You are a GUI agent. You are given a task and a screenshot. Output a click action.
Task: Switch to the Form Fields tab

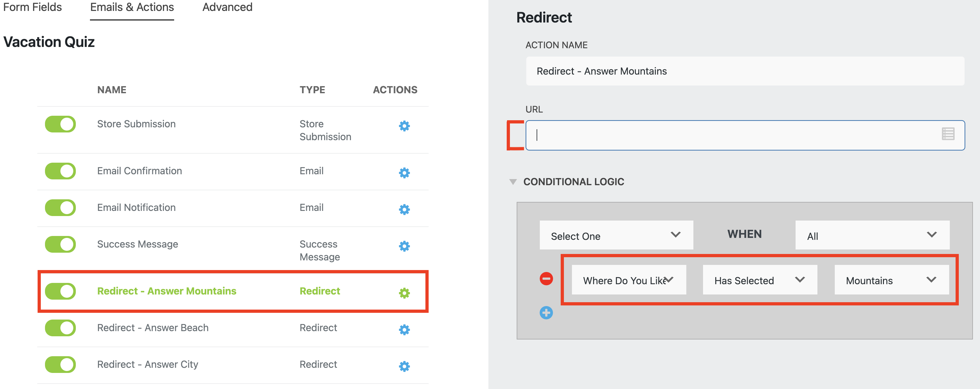pos(33,7)
